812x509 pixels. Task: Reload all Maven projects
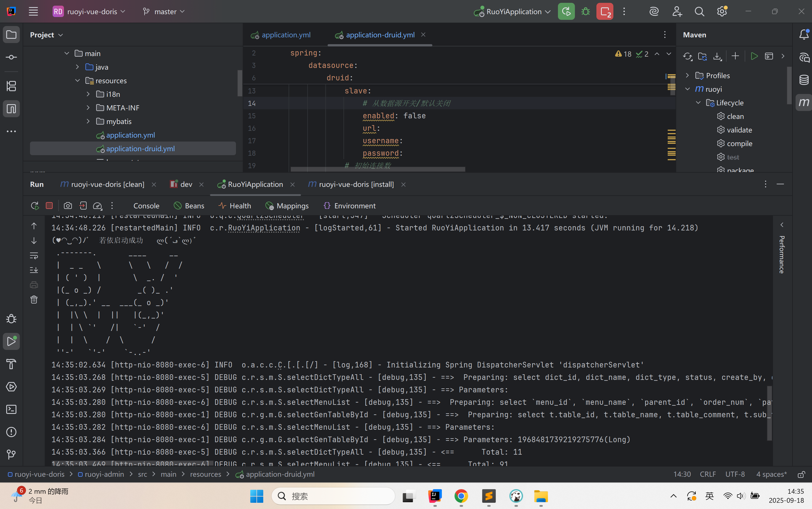click(x=688, y=56)
